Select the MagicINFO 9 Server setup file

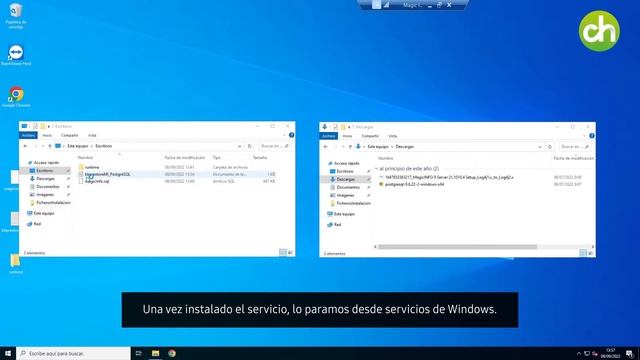[x=449, y=178]
